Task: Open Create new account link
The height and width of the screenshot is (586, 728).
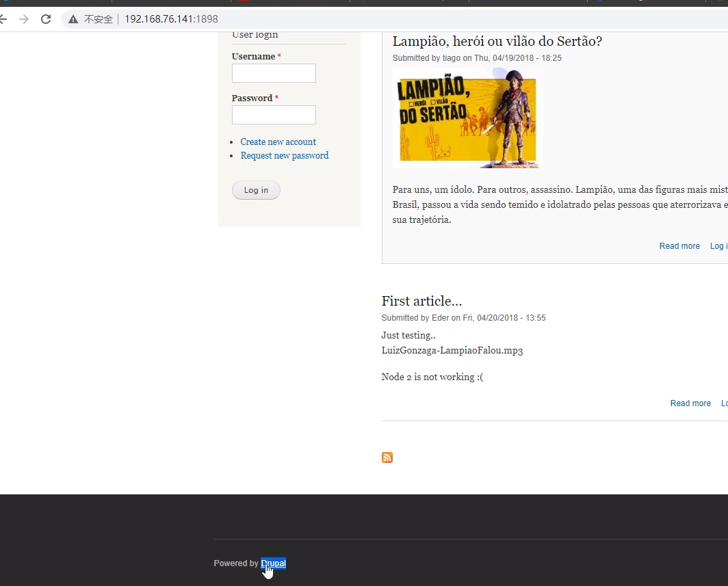Action: (x=278, y=142)
